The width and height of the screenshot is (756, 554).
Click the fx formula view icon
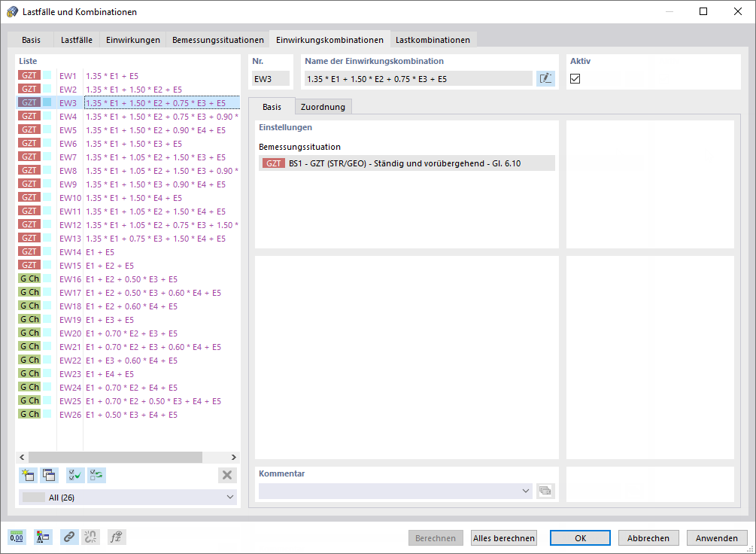point(116,537)
